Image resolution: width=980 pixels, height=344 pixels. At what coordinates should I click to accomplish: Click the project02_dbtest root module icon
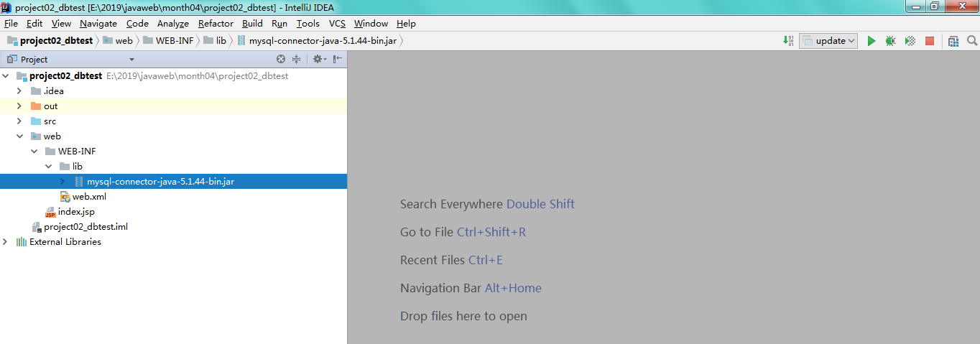coord(22,75)
